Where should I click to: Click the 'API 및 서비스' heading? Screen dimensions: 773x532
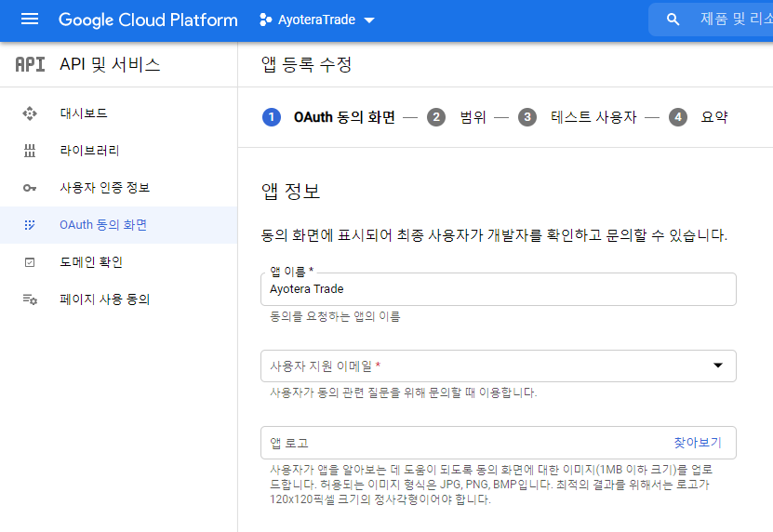pyautogui.click(x=110, y=64)
